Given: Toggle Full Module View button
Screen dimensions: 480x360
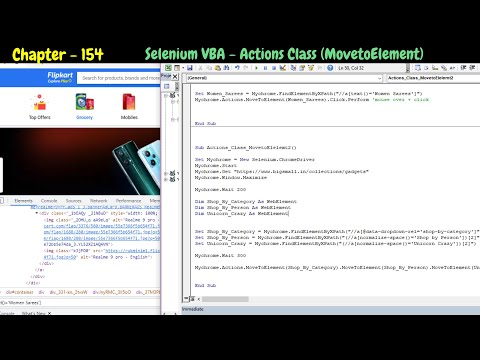Looking at the screenshot, I should pyautogui.click(x=192, y=299).
